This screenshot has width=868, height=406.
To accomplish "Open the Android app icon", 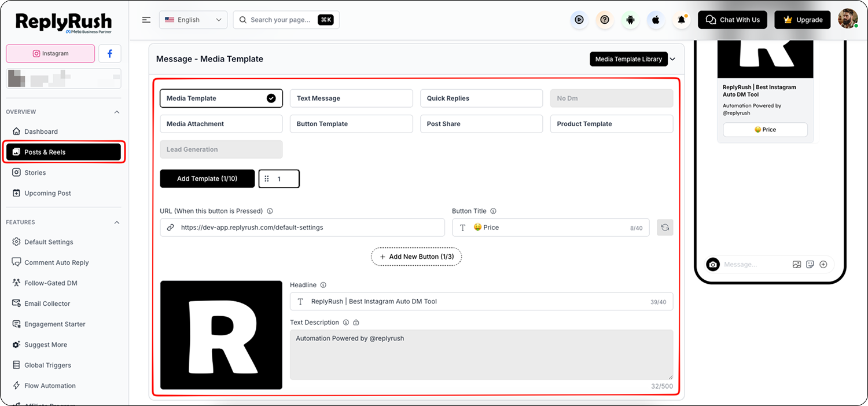I will tap(630, 20).
